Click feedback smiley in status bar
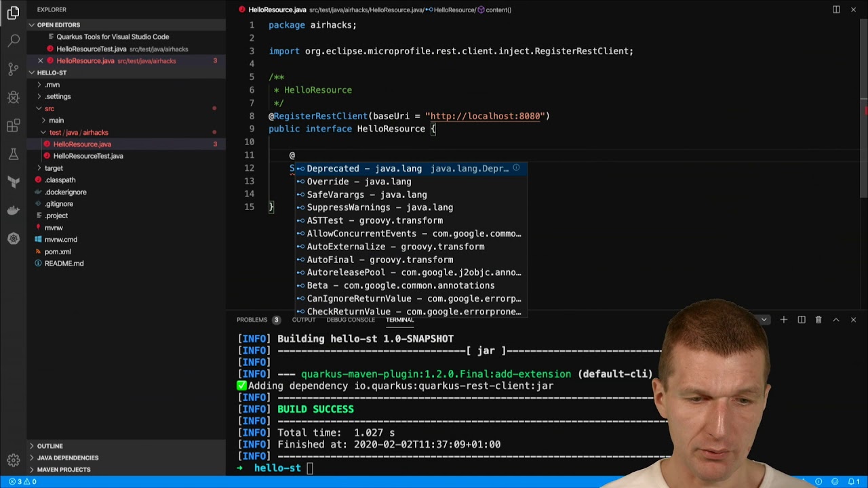Viewport: 868px width, 488px height. coord(835,482)
